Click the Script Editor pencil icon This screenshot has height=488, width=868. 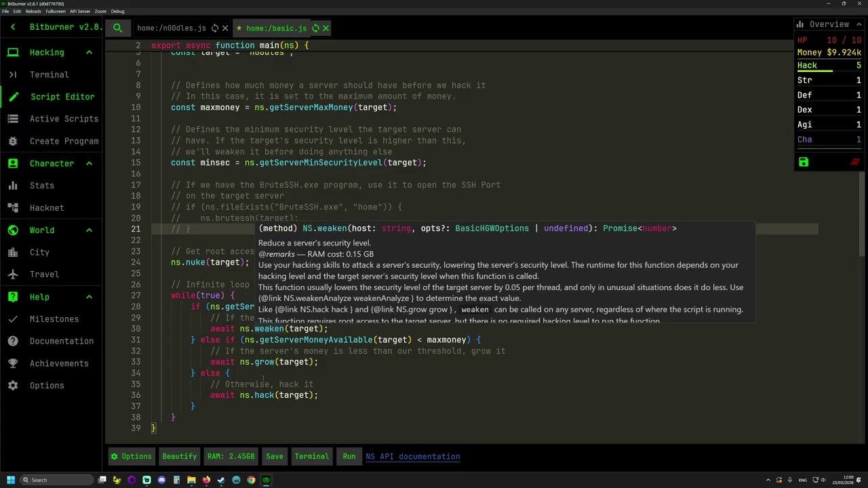click(13, 97)
